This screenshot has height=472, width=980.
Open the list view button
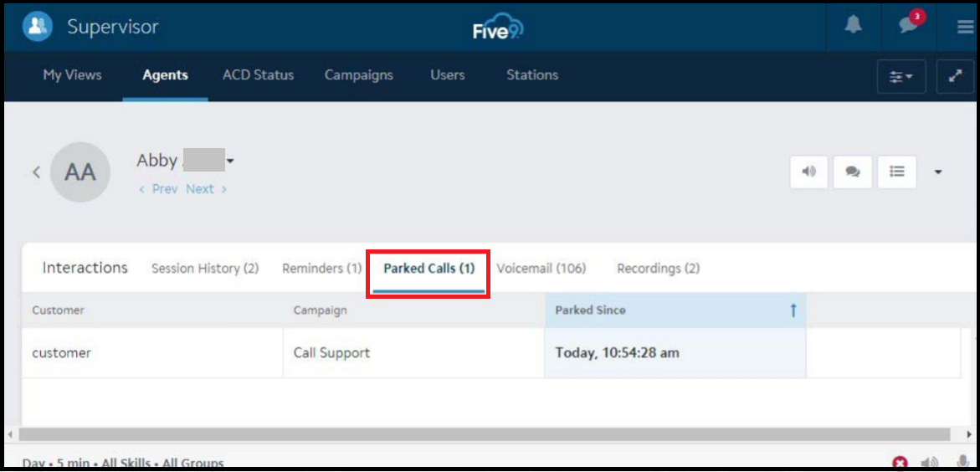pos(897,172)
